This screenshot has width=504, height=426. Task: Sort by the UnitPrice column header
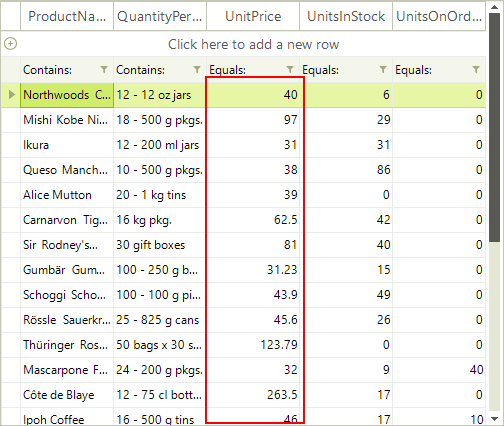coord(253,16)
